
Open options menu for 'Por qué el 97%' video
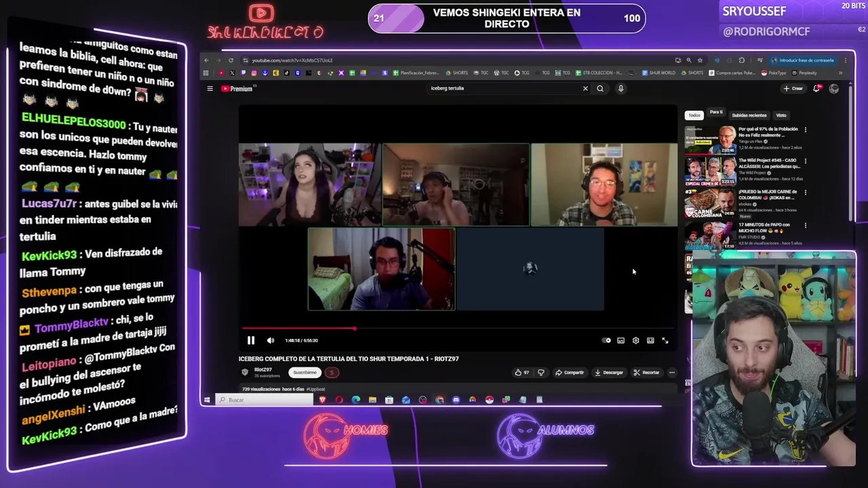pos(806,129)
